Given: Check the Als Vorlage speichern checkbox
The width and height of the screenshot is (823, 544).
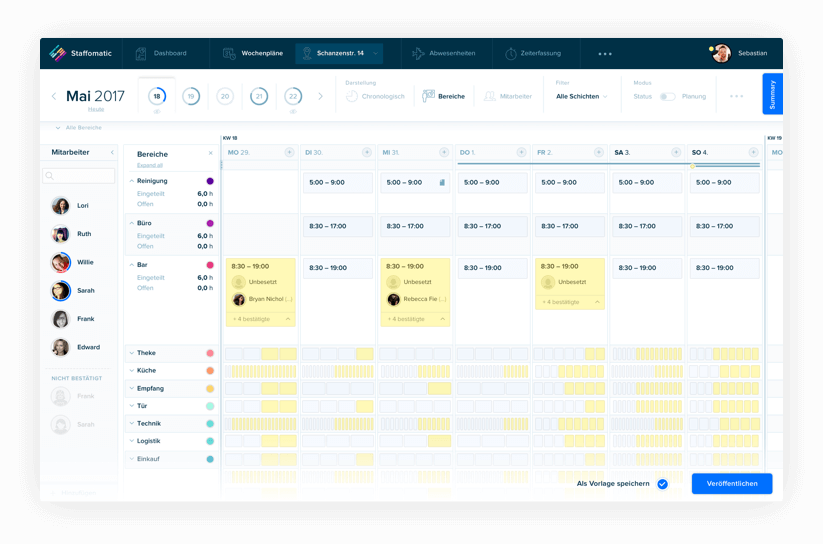Looking at the screenshot, I should tap(662, 484).
